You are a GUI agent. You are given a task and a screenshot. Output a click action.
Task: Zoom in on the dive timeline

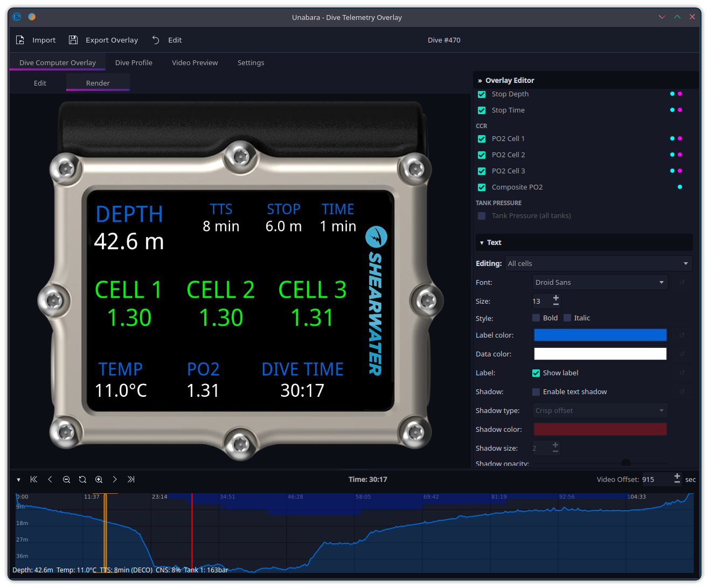click(99, 479)
